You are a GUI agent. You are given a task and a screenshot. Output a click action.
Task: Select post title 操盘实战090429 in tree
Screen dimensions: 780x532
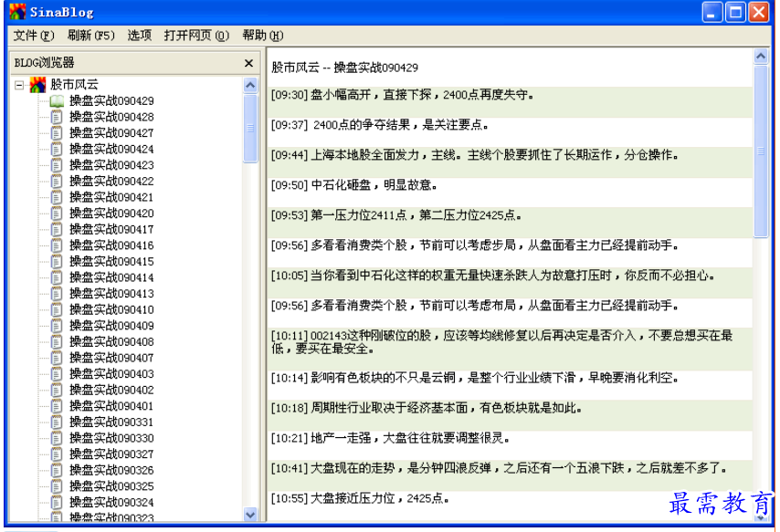[111, 101]
